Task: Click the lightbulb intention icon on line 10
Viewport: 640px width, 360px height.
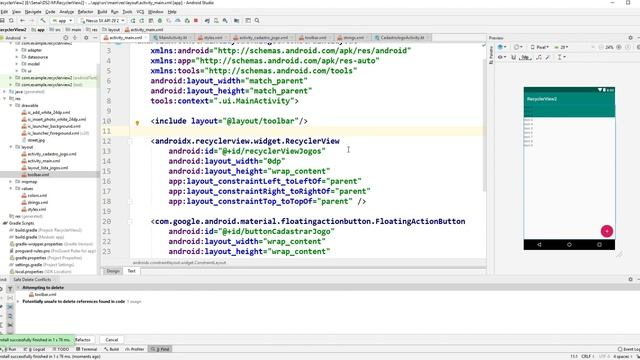Action: 137,122
